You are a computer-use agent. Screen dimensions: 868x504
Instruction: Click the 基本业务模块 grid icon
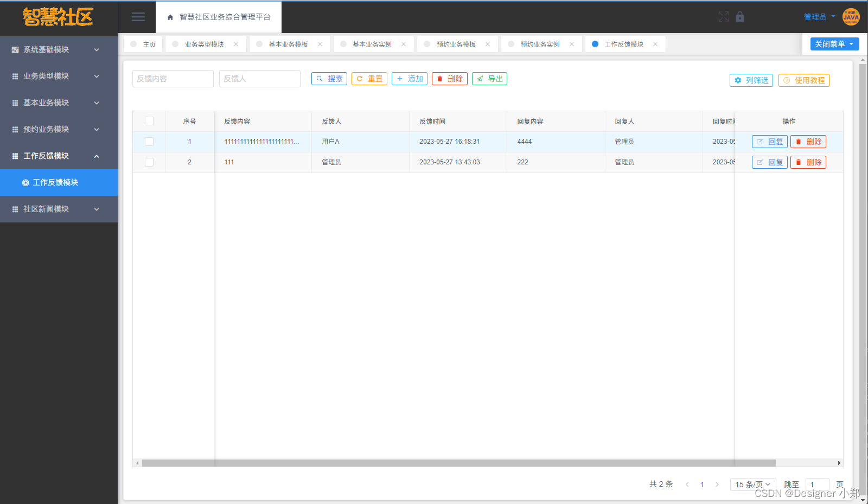point(15,103)
